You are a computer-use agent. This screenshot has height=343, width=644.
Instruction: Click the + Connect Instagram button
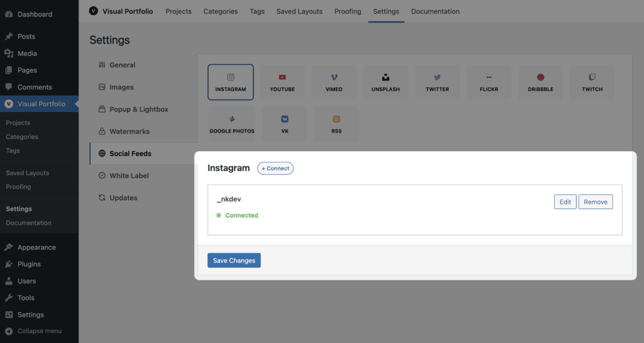[x=275, y=169]
